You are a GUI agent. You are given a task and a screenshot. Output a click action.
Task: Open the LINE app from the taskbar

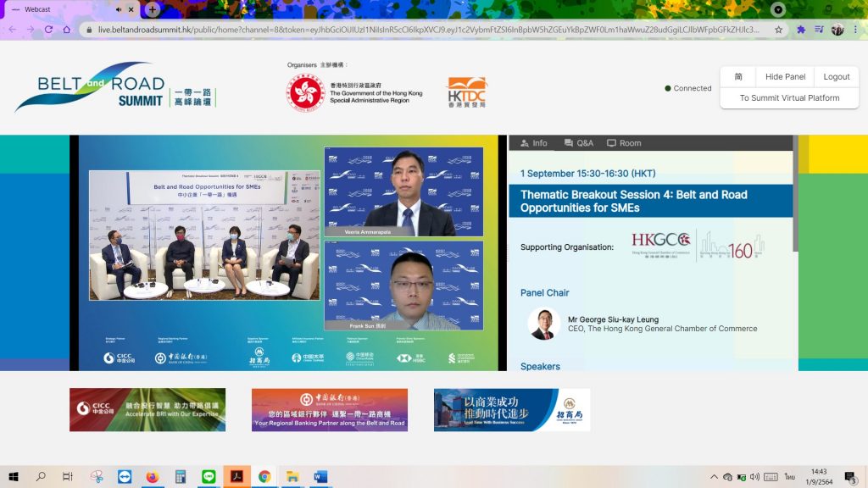[x=208, y=477]
